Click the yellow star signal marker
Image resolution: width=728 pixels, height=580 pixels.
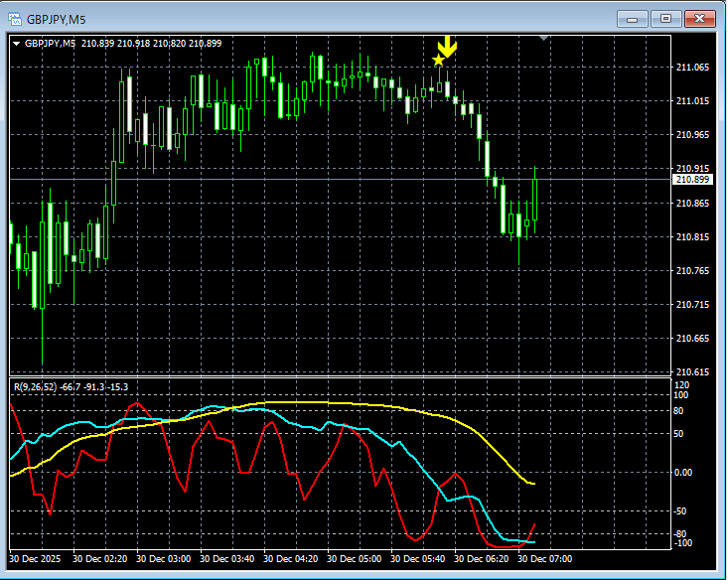(x=438, y=61)
